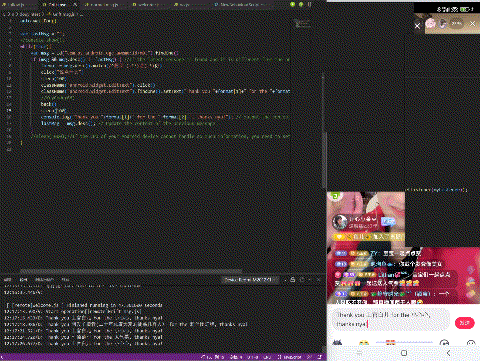The width and height of the screenshot is (480, 361).
Task: Click the editor horizontal scrollbar
Action: click(131, 271)
